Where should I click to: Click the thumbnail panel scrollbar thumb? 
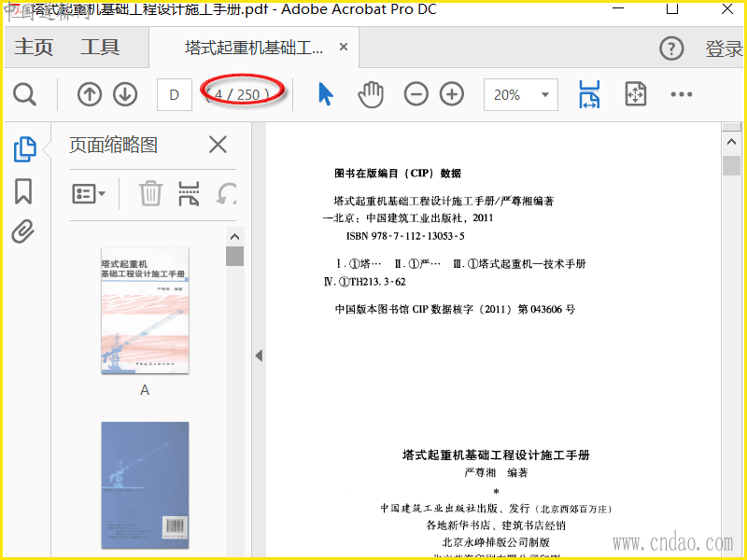click(x=234, y=256)
